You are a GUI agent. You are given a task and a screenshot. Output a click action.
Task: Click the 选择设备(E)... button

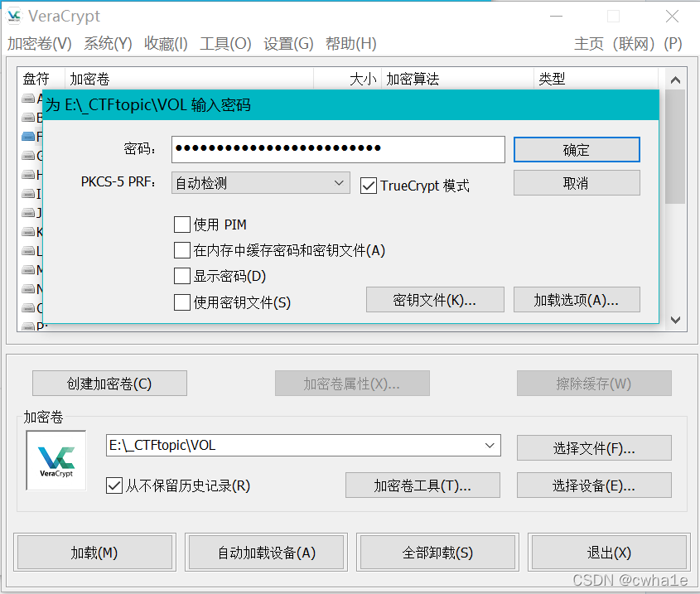click(594, 485)
